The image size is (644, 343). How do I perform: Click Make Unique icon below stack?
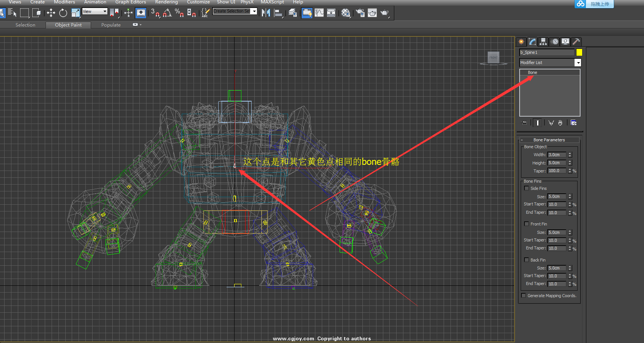click(551, 122)
